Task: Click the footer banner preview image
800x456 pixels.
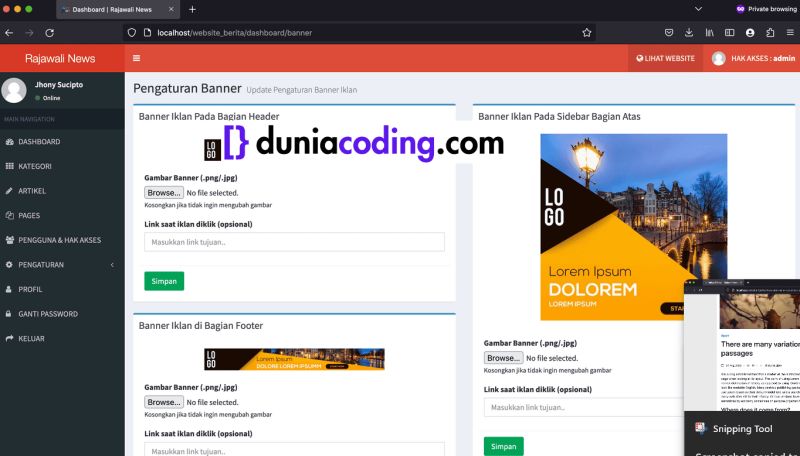Action: click(294, 359)
